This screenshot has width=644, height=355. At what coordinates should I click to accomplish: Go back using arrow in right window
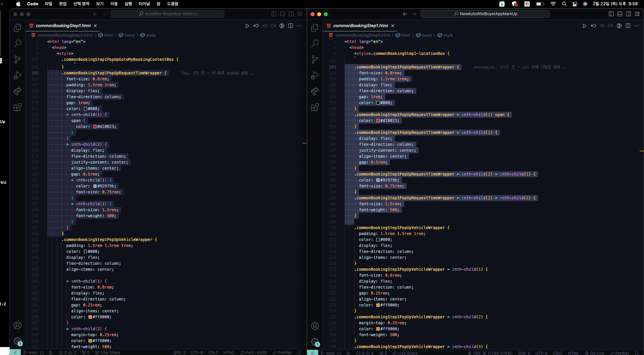405,14
